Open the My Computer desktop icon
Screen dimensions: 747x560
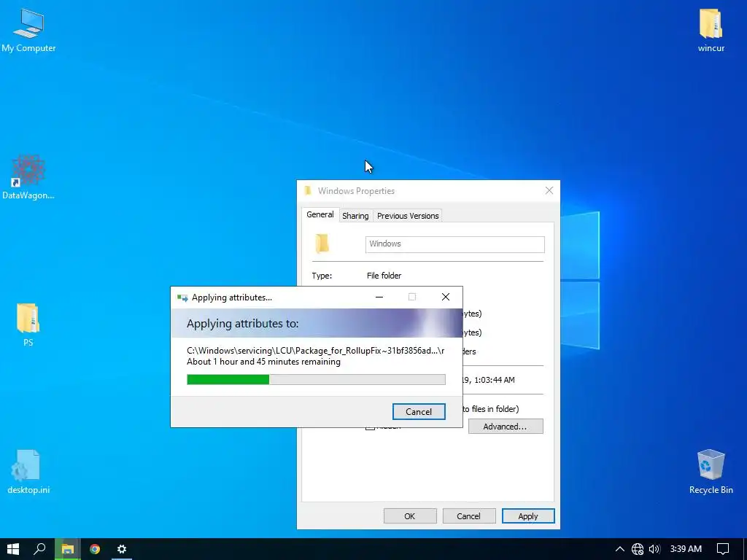pyautogui.click(x=28, y=31)
